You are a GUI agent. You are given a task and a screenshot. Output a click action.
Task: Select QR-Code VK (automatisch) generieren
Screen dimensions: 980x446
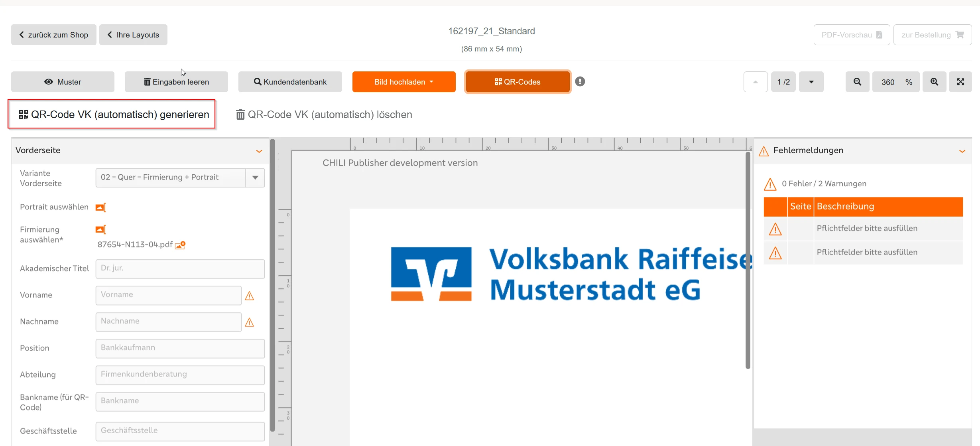[114, 115]
